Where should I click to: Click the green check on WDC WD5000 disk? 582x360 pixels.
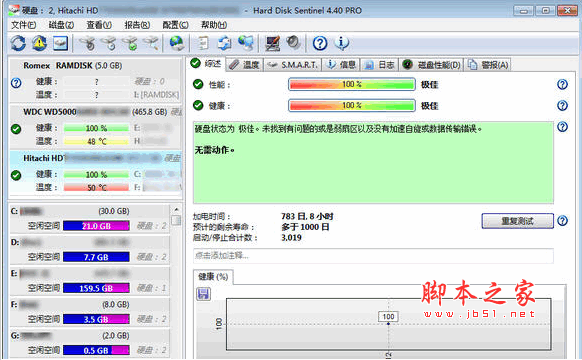(x=16, y=129)
